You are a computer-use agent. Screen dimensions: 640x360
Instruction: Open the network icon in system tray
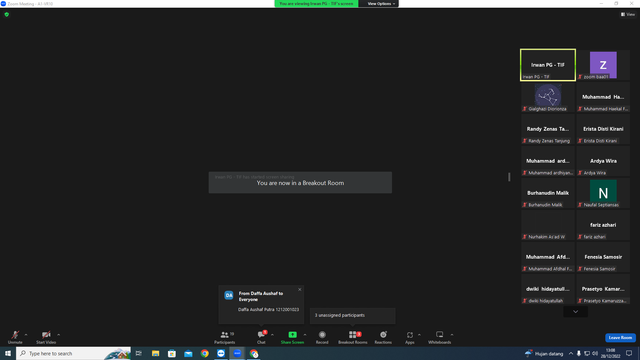tap(587, 353)
